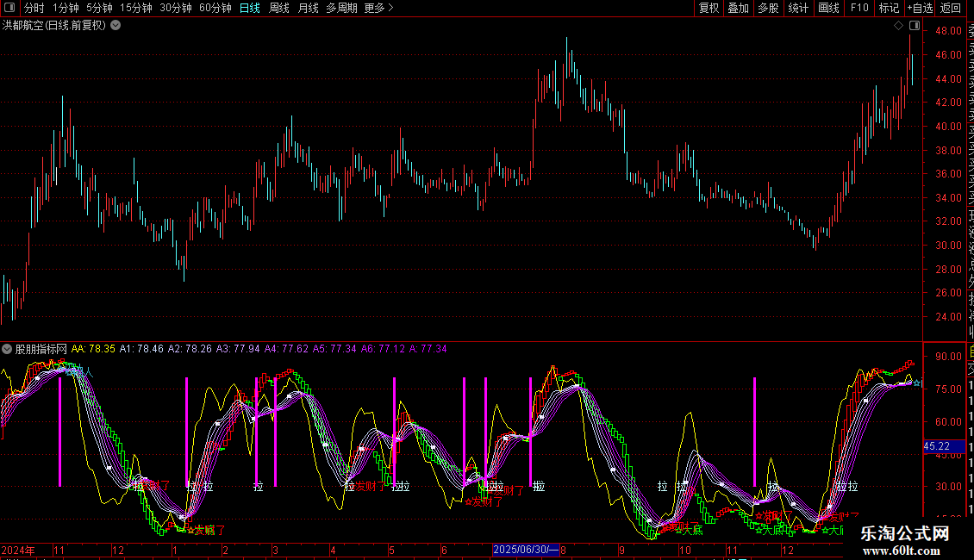974x560 pixels.
Task: Select the 60分钟 period
Action: [x=215, y=8]
